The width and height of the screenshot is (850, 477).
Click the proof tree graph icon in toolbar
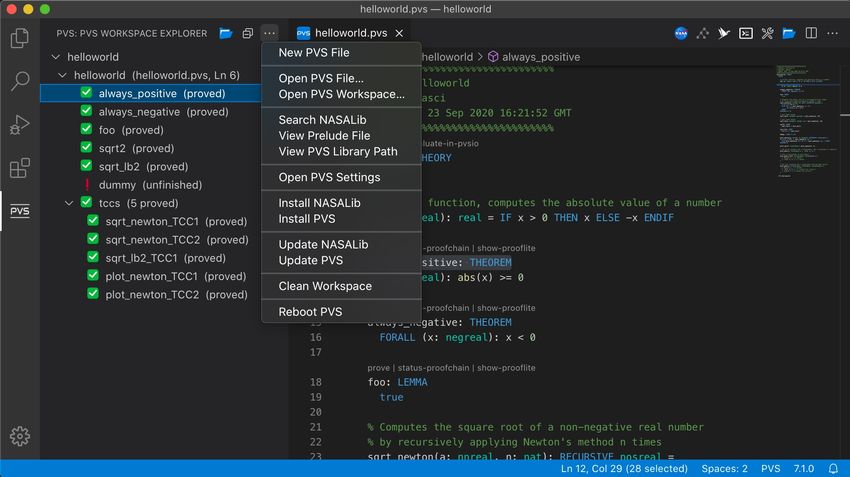coord(703,34)
